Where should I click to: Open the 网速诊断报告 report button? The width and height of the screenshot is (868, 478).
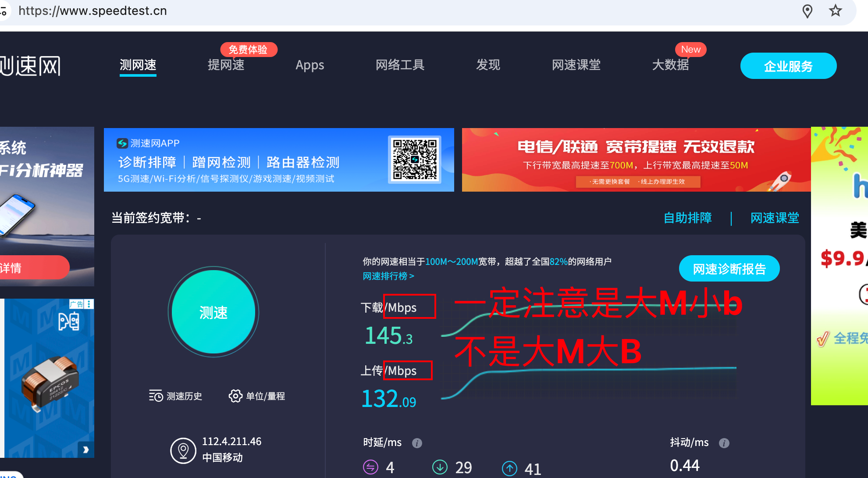tap(729, 268)
